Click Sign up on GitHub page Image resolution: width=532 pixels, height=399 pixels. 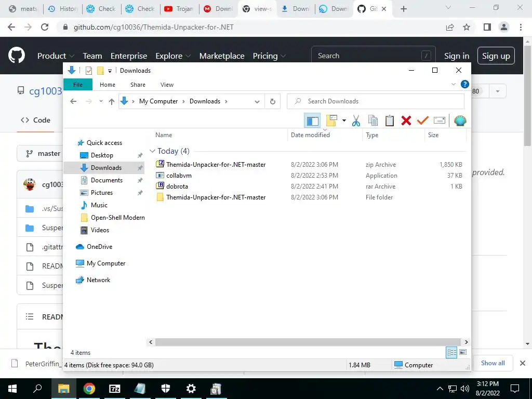click(x=496, y=56)
